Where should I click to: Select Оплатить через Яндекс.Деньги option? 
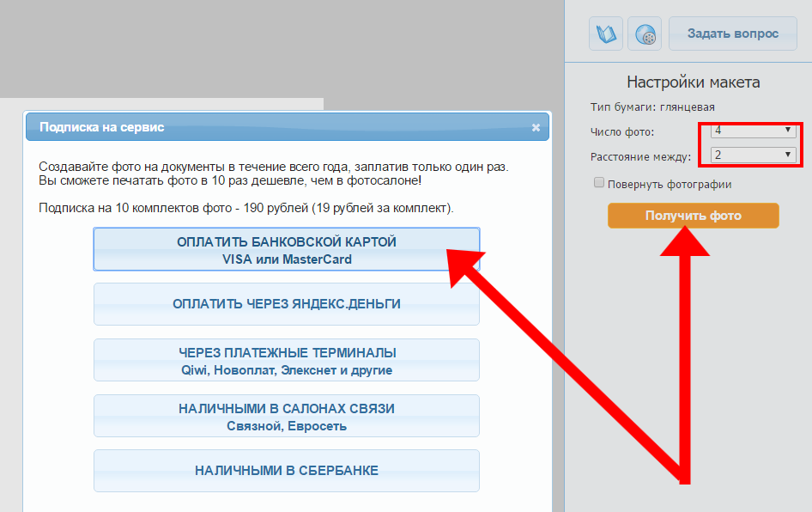coord(286,304)
